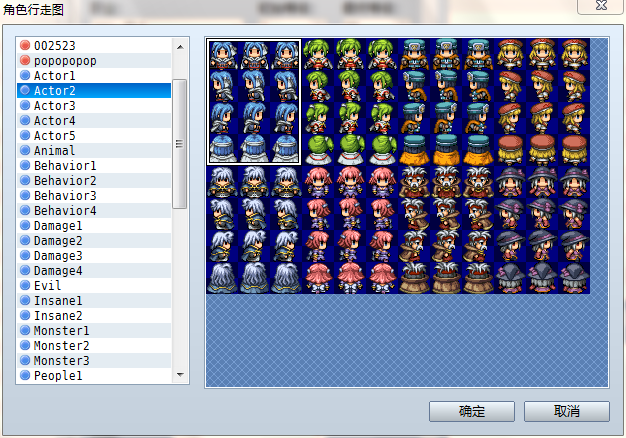Click the red icon beside 002523

(25, 45)
